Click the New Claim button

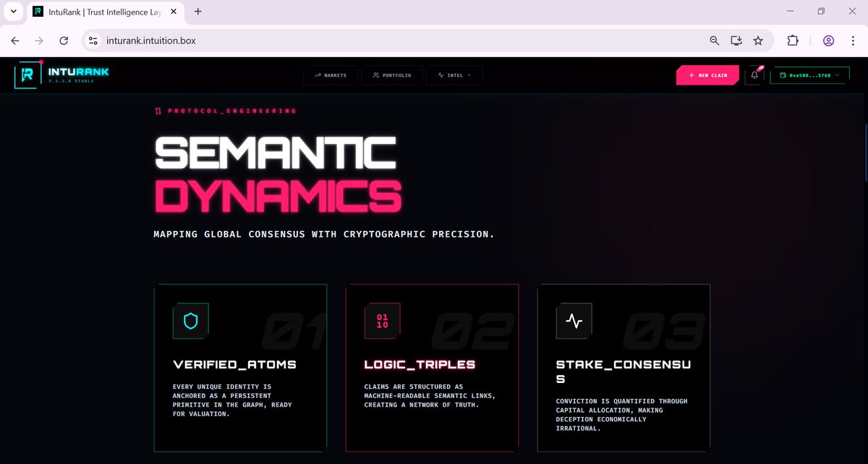(707, 75)
